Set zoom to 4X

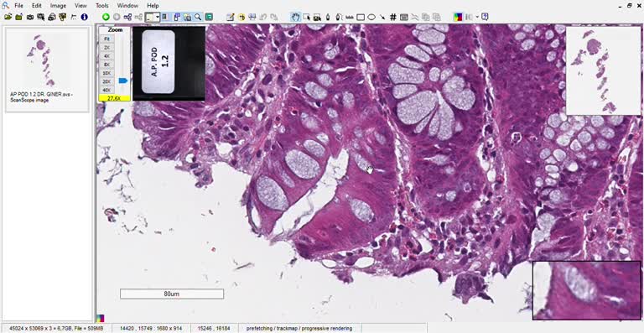tap(106, 56)
